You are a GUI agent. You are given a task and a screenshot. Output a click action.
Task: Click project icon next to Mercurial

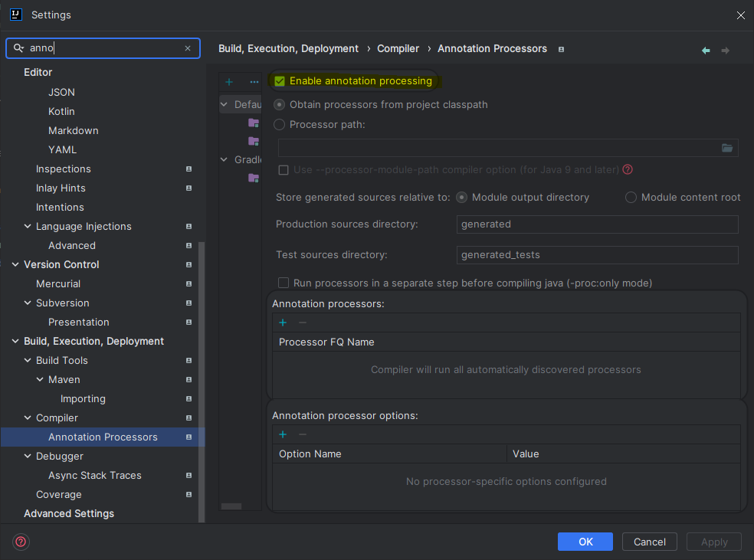point(188,283)
